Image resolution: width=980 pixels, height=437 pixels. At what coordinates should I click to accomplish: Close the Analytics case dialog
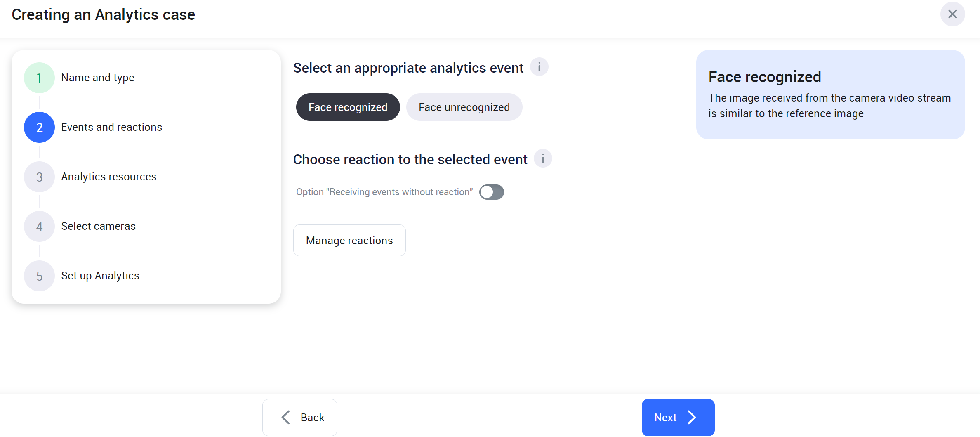(x=952, y=14)
